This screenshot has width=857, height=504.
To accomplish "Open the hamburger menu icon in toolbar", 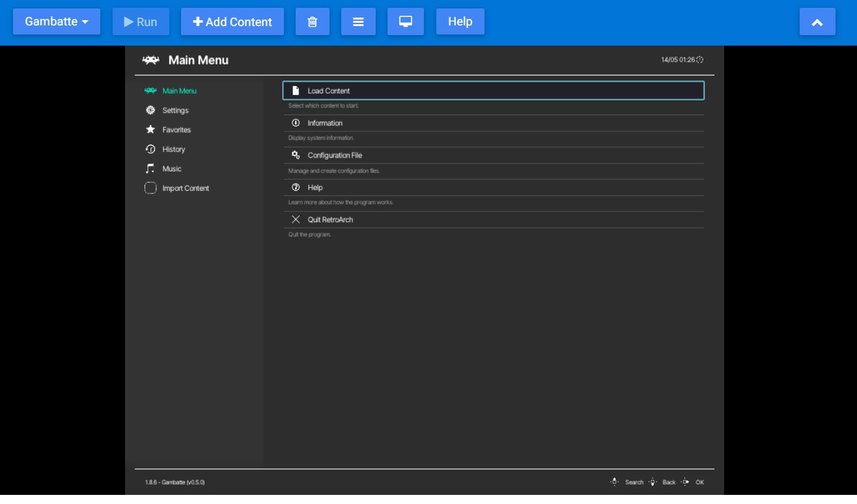I will click(358, 21).
